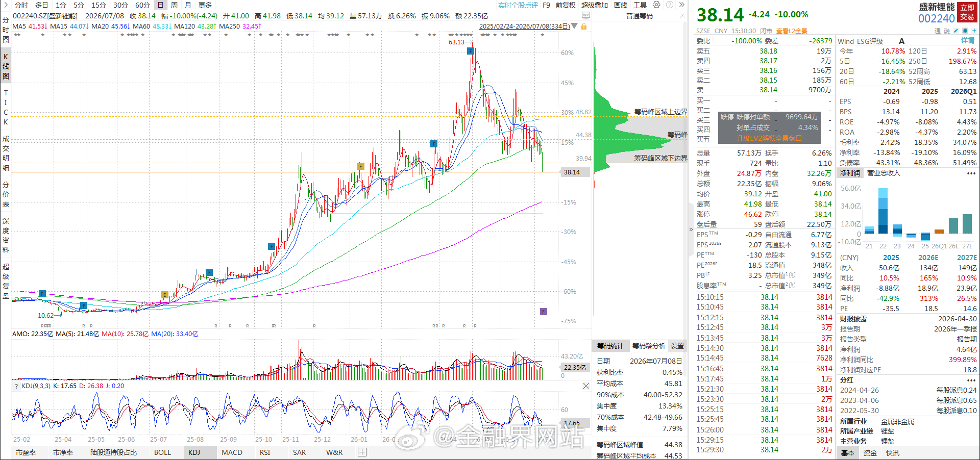Select the 1分 period

(61, 5)
